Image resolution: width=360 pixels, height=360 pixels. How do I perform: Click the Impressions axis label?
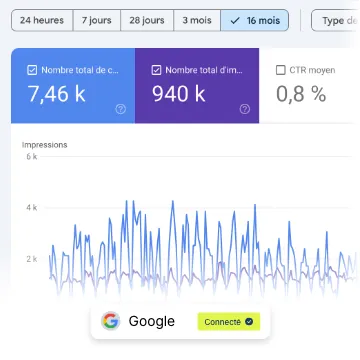tap(45, 145)
